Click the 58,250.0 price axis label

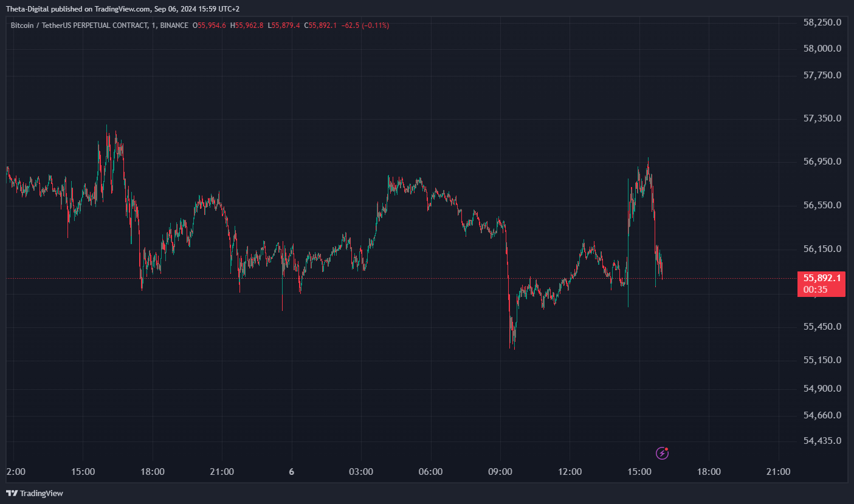822,22
